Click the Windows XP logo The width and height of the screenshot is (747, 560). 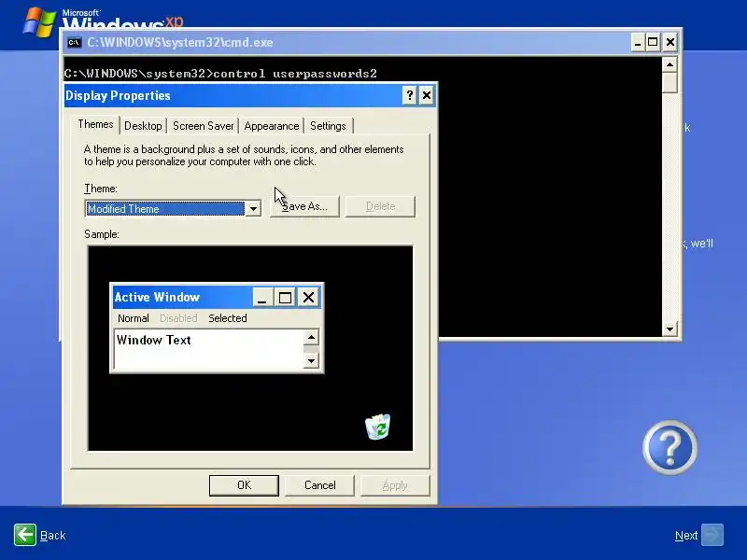coord(103,21)
